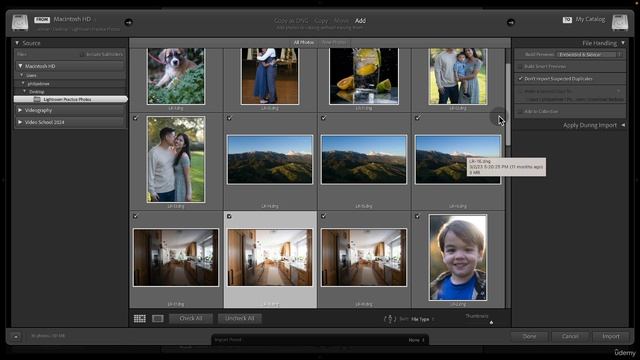Switch to New Photos tab
The height and width of the screenshot is (360, 640).
334,42
